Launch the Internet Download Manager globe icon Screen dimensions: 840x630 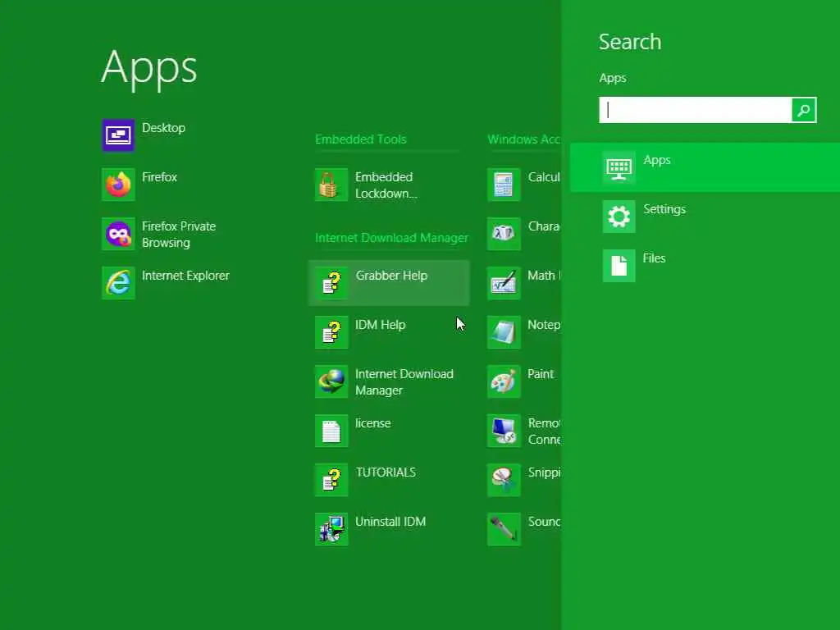(331, 381)
